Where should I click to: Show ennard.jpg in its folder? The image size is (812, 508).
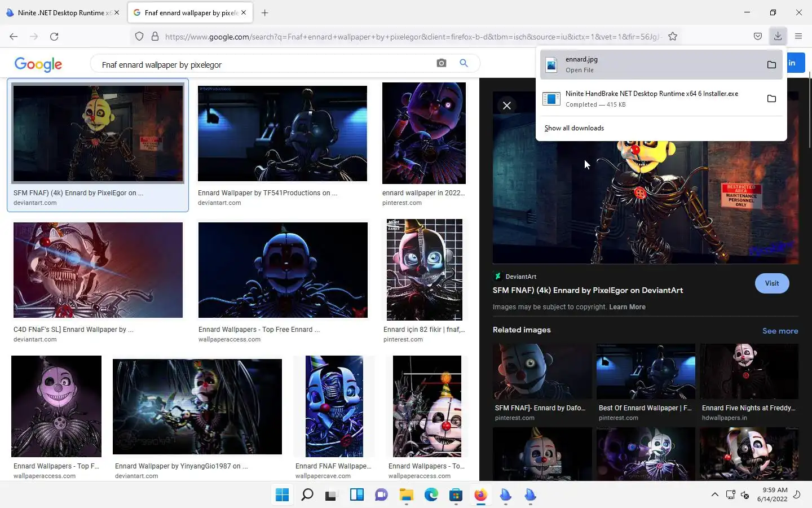[x=771, y=64]
